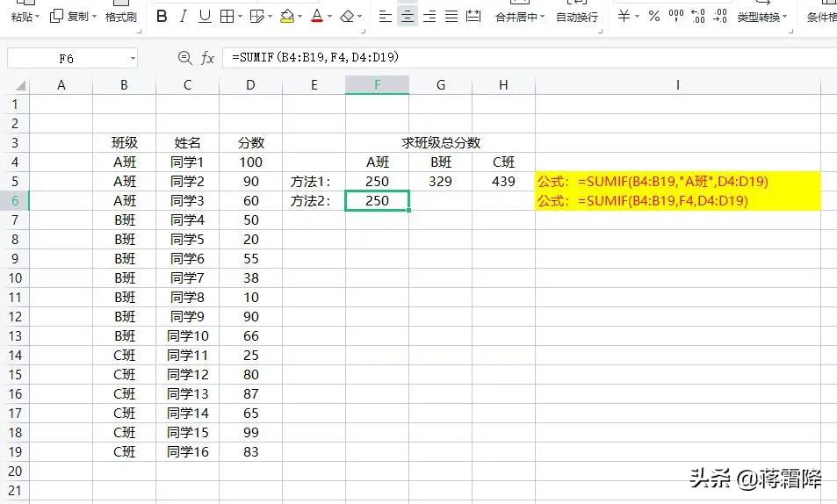Click the formula bar SUMIF text

click(x=315, y=57)
